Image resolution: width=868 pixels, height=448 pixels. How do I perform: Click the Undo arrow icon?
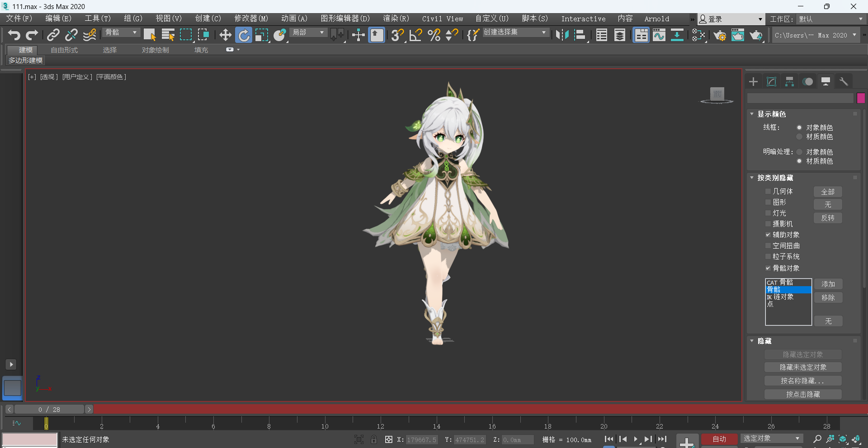[x=14, y=35]
